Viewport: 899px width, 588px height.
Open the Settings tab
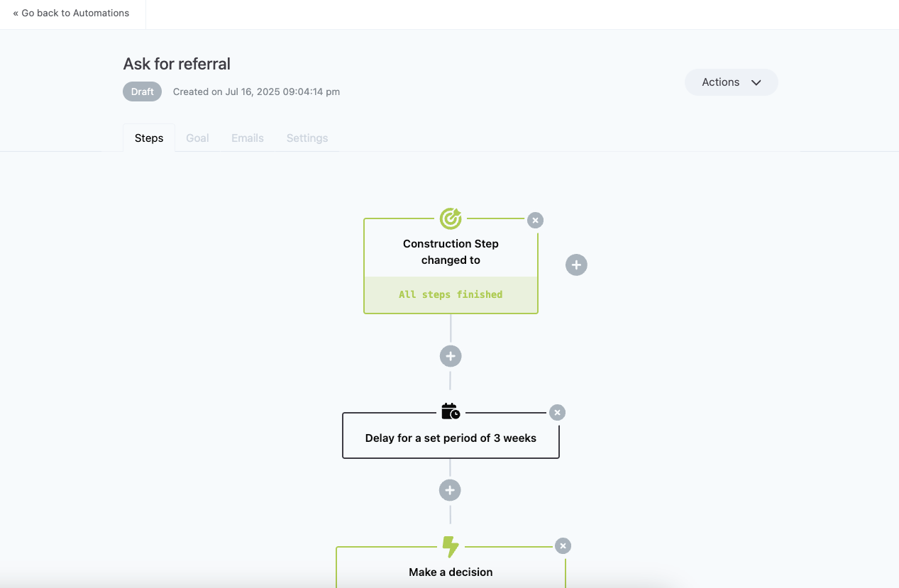pos(307,138)
